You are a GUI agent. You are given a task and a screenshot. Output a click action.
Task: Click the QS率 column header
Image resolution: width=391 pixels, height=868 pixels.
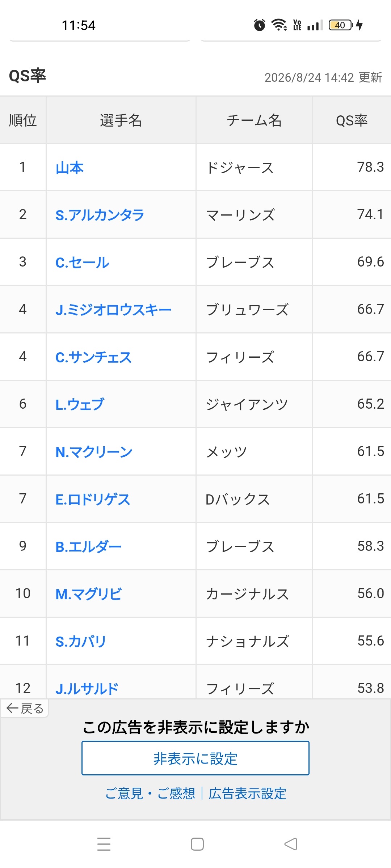pos(352,120)
